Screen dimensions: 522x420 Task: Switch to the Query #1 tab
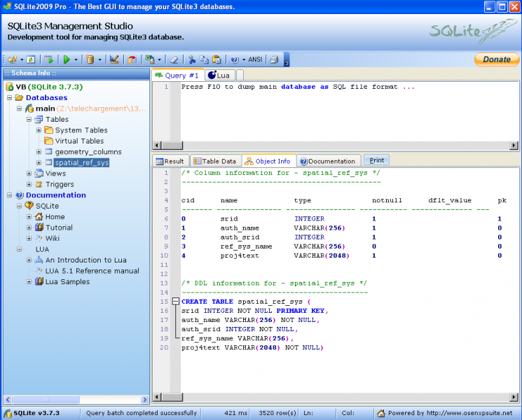coord(177,76)
